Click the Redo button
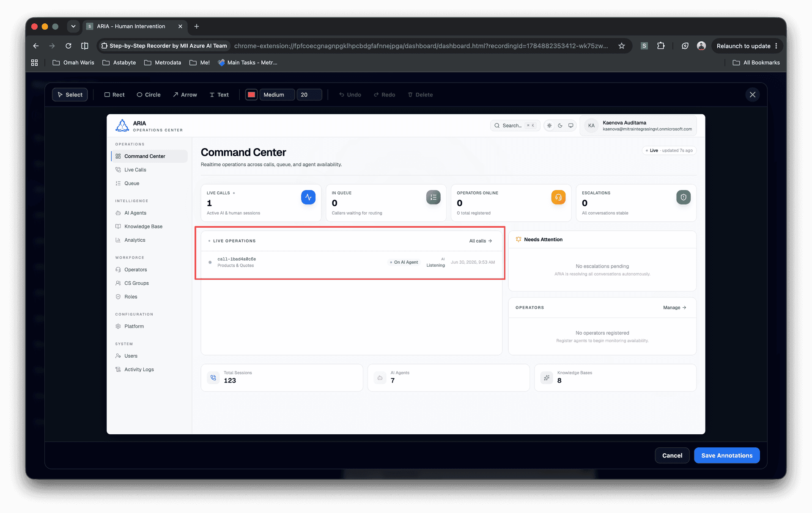Image resolution: width=812 pixels, height=513 pixels. tap(384, 95)
